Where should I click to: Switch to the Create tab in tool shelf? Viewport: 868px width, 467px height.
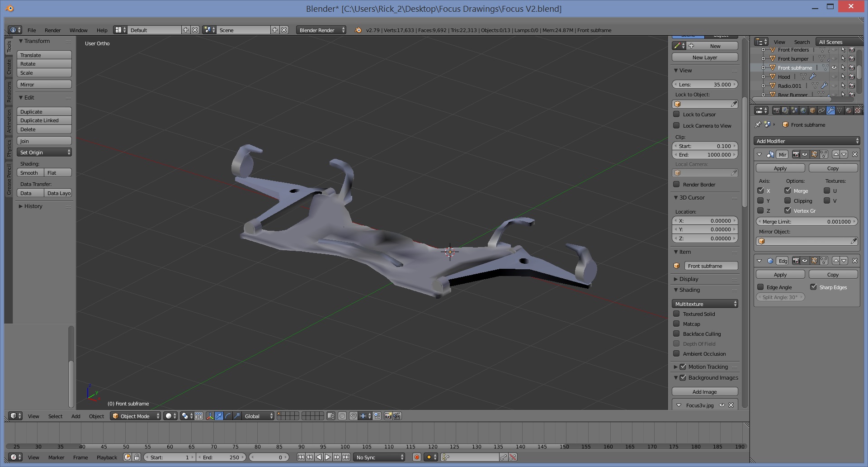click(9, 67)
